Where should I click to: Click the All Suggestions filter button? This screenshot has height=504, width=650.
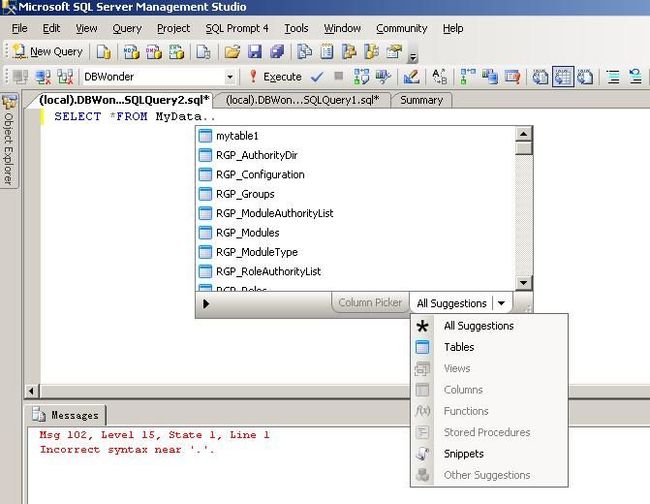pos(451,303)
